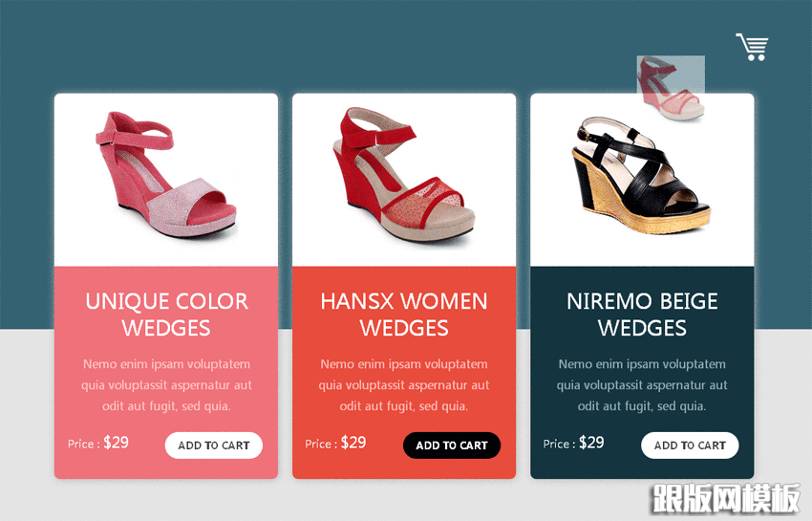Click the black wedge shoe image

coord(641,175)
